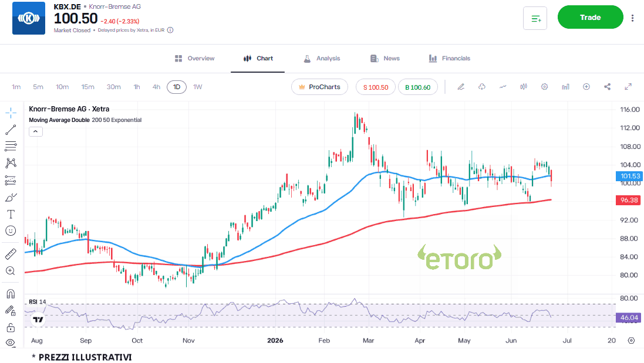The image size is (644, 363).
Task: Click the S 100.50 sell button
Action: pos(375,87)
